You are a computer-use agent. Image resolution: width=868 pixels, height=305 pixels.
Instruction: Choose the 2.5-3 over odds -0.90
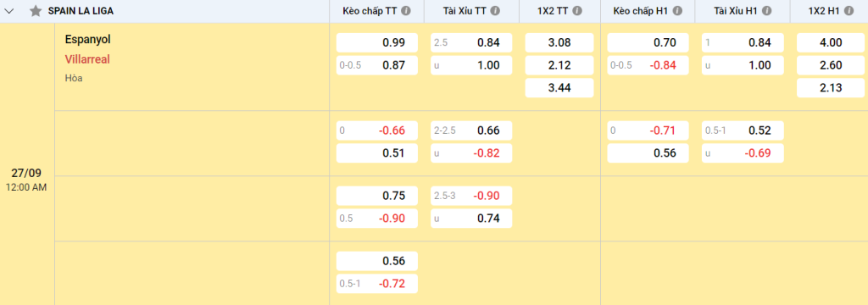471,196
